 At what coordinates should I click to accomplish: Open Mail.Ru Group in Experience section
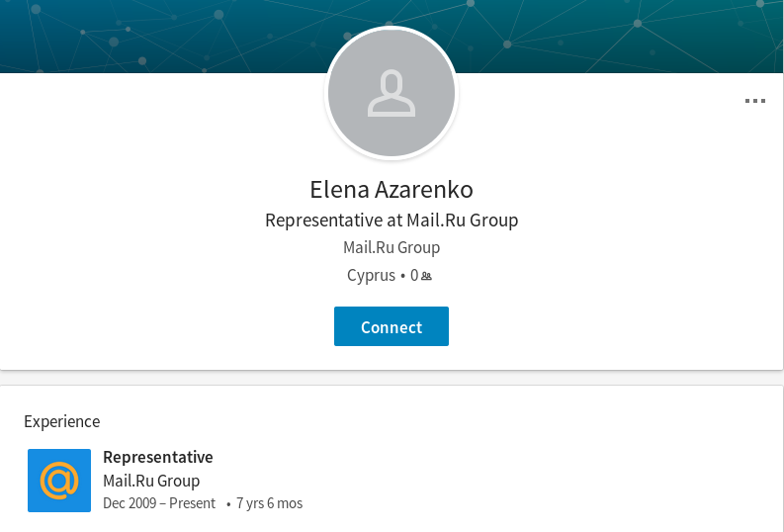151,481
